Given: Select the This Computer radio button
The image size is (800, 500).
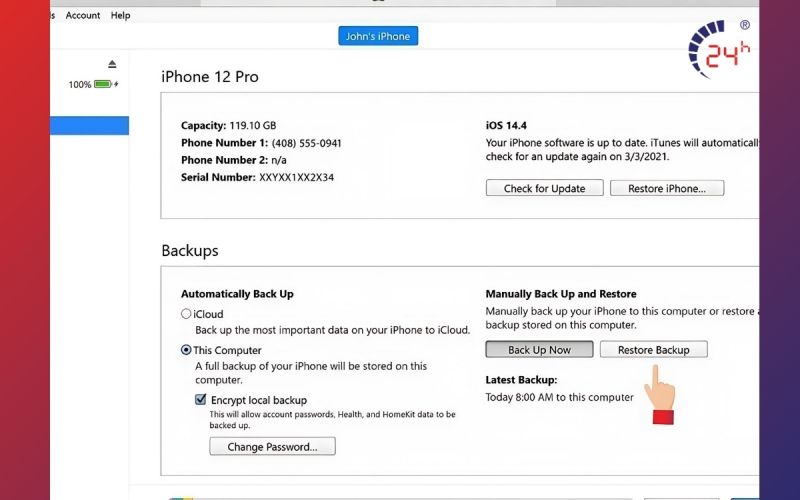Looking at the screenshot, I should tap(186, 350).
